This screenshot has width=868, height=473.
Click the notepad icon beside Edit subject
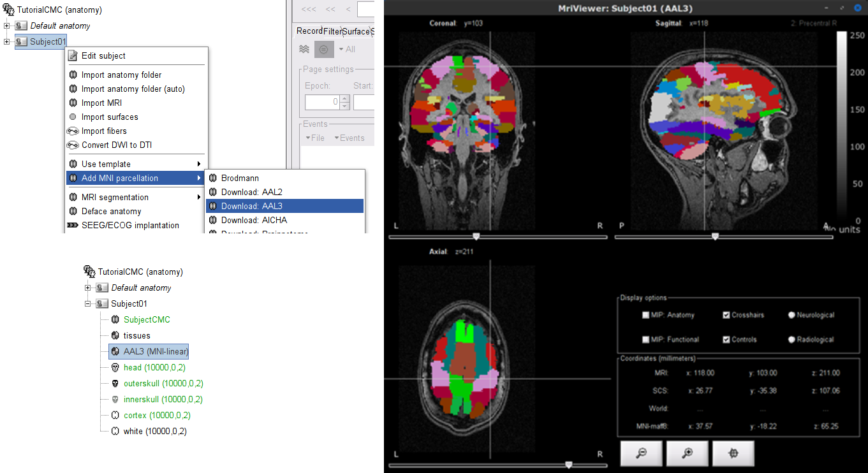[x=73, y=55]
